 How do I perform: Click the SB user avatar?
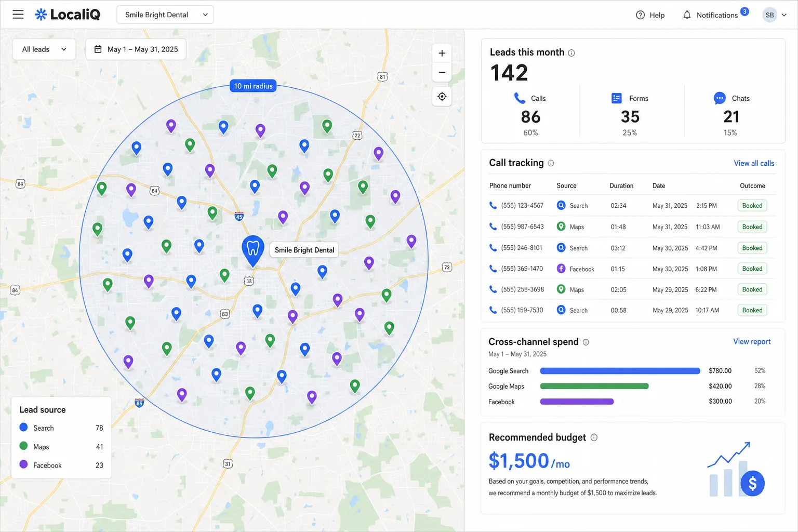(x=770, y=15)
